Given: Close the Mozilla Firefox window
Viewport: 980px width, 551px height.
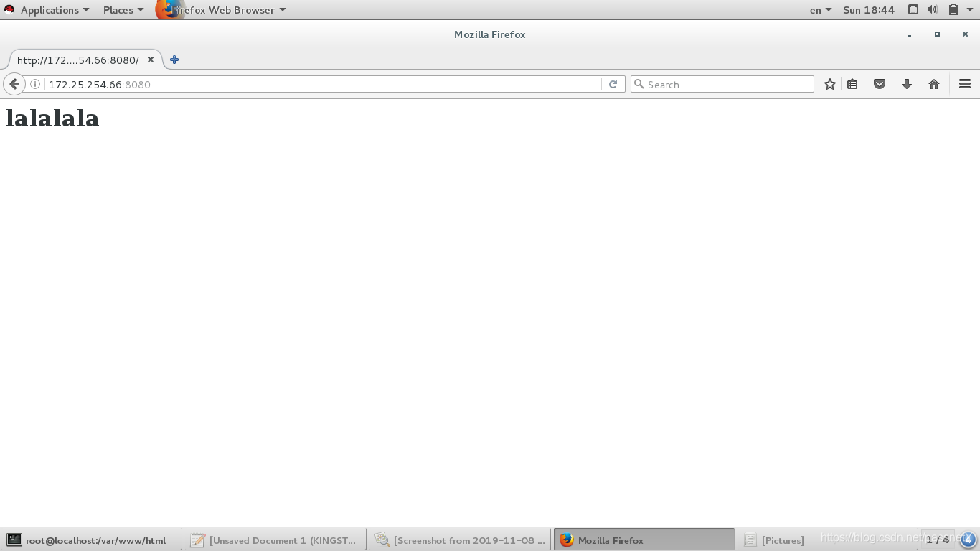Looking at the screenshot, I should 965,34.
